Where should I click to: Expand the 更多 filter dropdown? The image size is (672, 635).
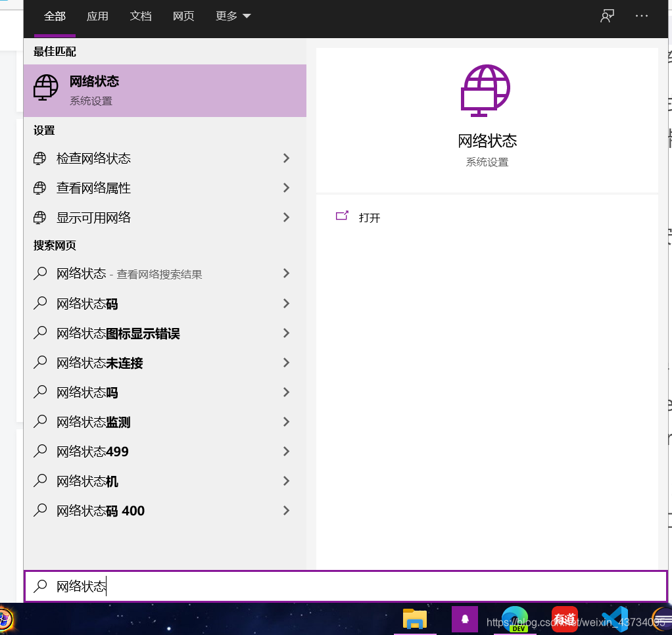233,16
